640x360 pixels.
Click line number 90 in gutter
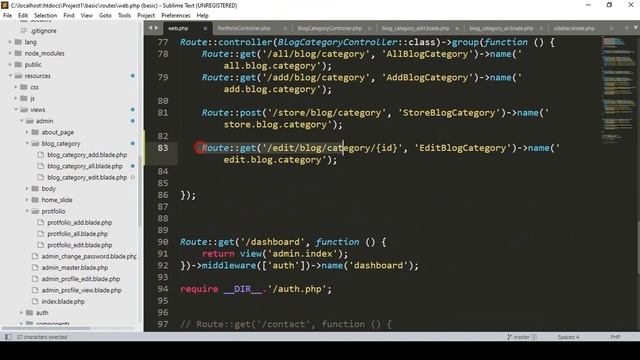(x=162, y=242)
